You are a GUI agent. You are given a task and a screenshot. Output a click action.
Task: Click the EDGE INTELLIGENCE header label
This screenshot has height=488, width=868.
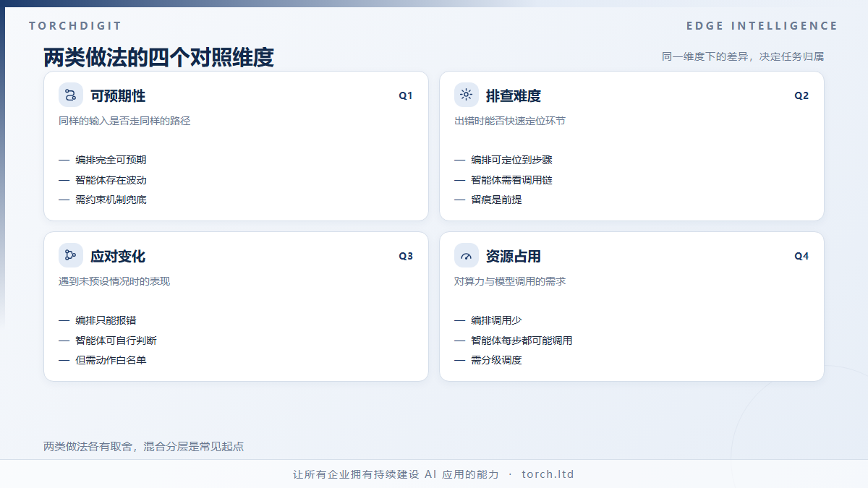[762, 26]
